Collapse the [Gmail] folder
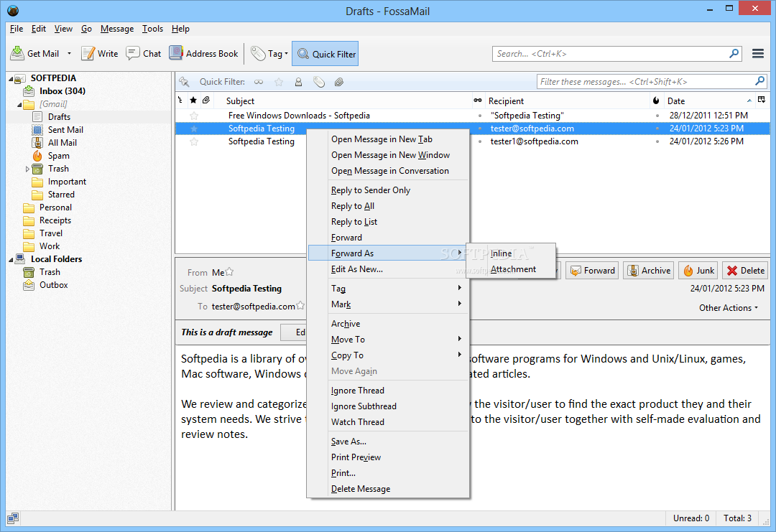Image resolution: width=776 pixels, height=532 pixels. tap(20, 104)
